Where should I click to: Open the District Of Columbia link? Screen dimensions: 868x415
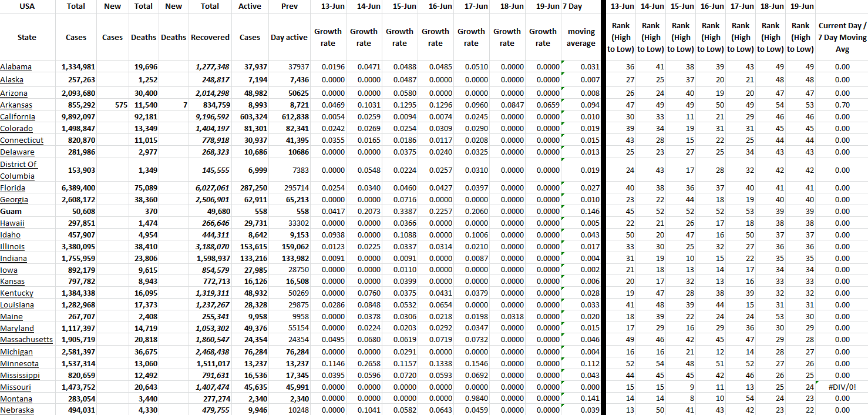(18, 170)
